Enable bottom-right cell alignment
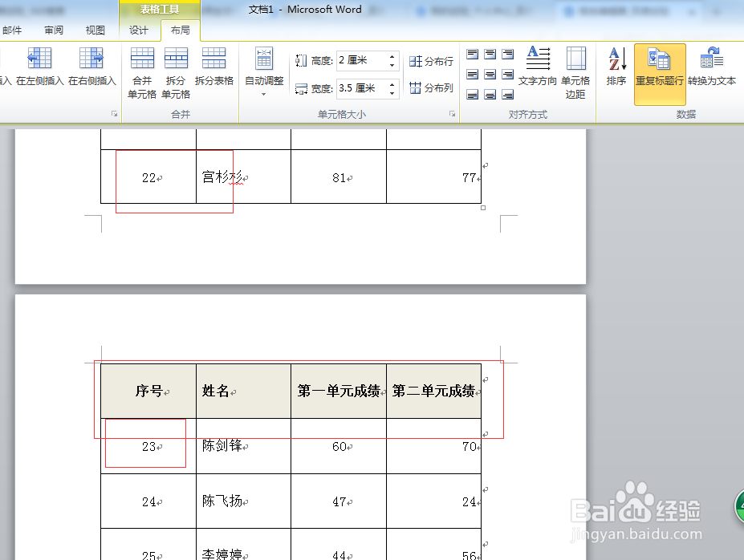The image size is (744, 560). coord(507,94)
